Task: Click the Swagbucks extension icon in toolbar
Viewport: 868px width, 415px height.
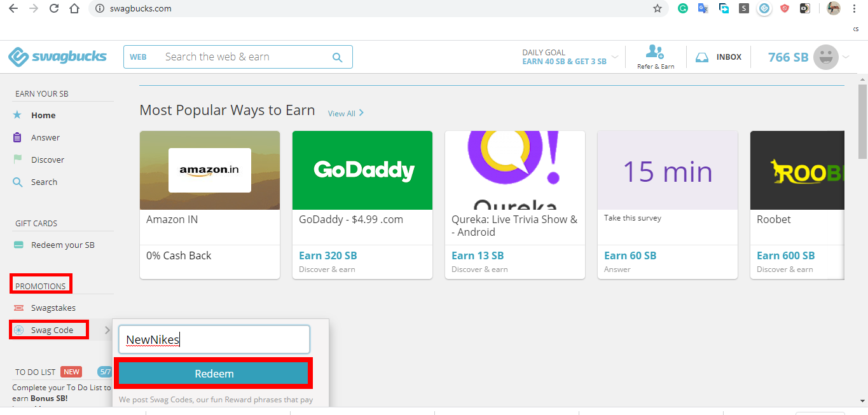Action: pos(764,8)
